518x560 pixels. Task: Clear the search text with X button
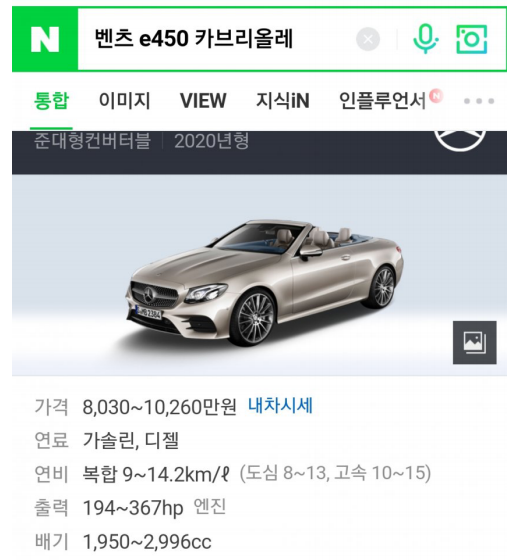pos(368,39)
